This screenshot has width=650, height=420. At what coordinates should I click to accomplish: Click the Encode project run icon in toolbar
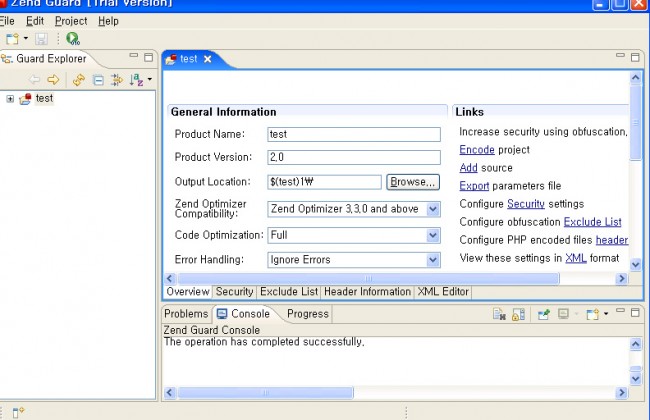(72, 39)
